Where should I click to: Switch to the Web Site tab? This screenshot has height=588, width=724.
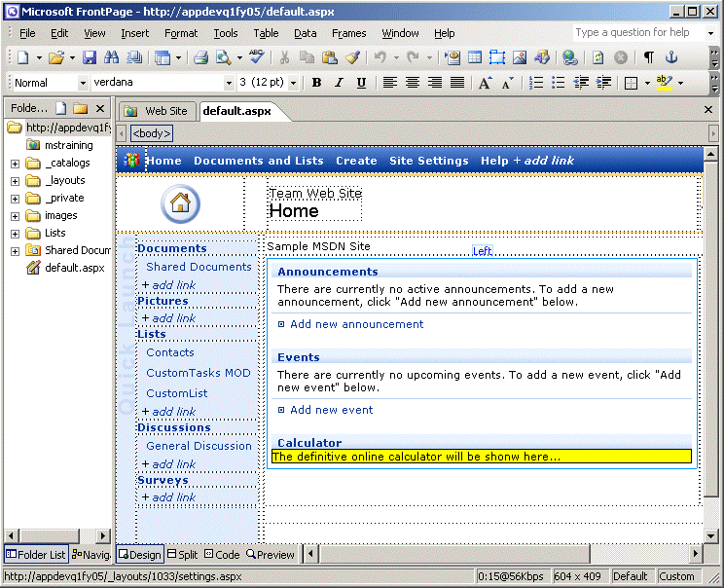(157, 111)
